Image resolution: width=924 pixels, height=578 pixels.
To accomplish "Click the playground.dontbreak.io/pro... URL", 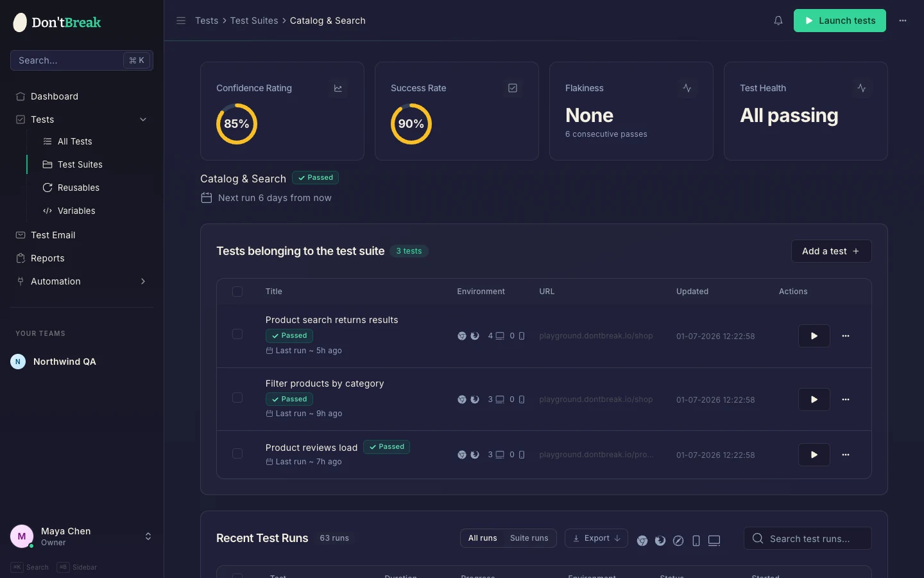I will (596, 455).
